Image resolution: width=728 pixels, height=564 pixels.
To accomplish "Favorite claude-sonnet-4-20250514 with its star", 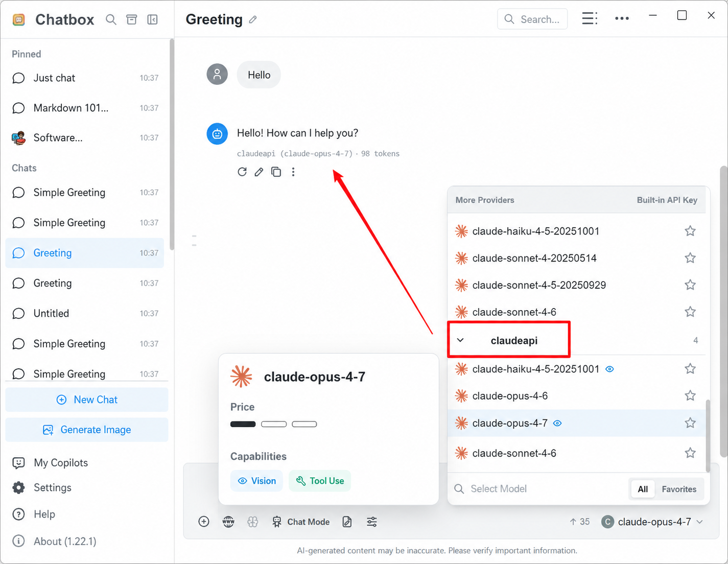I will click(690, 258).
